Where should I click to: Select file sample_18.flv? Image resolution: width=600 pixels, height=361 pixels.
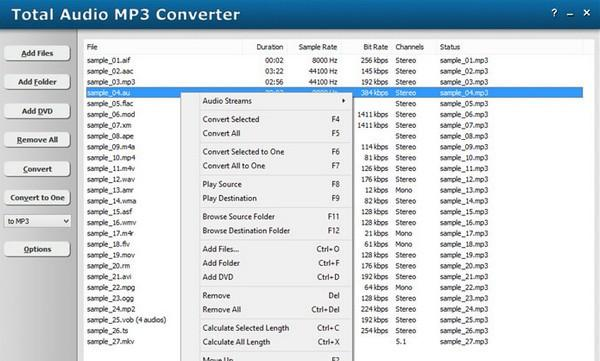tap(109, 244)
